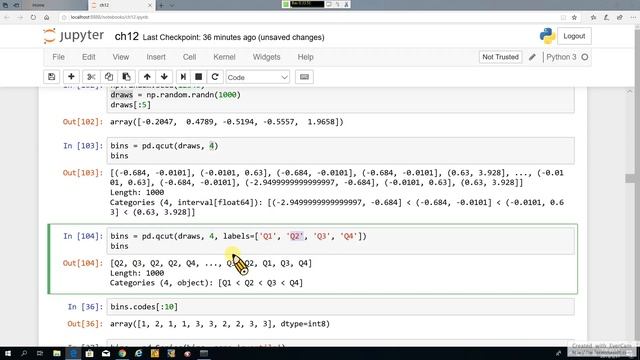This screenshot has height=360, width=640.
Task: Click into code cell In [103]
Action: click(340, 151)
